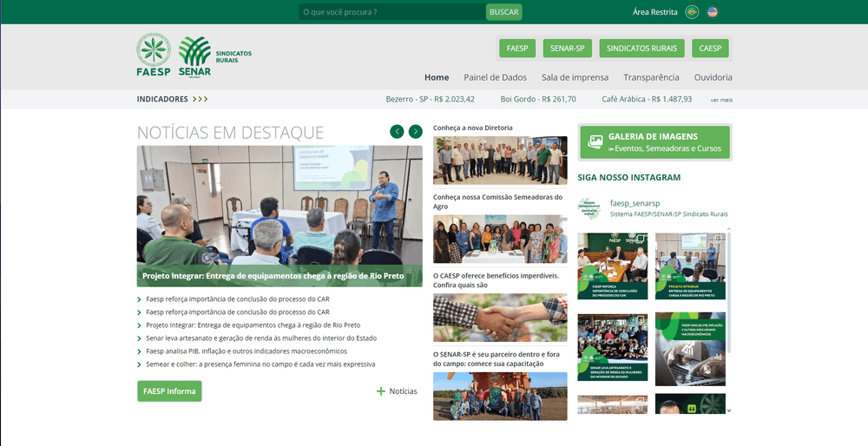Click the faesp_senarsp Instagram avatar
The width and height of the screenshot is (868, 446).
589,208
